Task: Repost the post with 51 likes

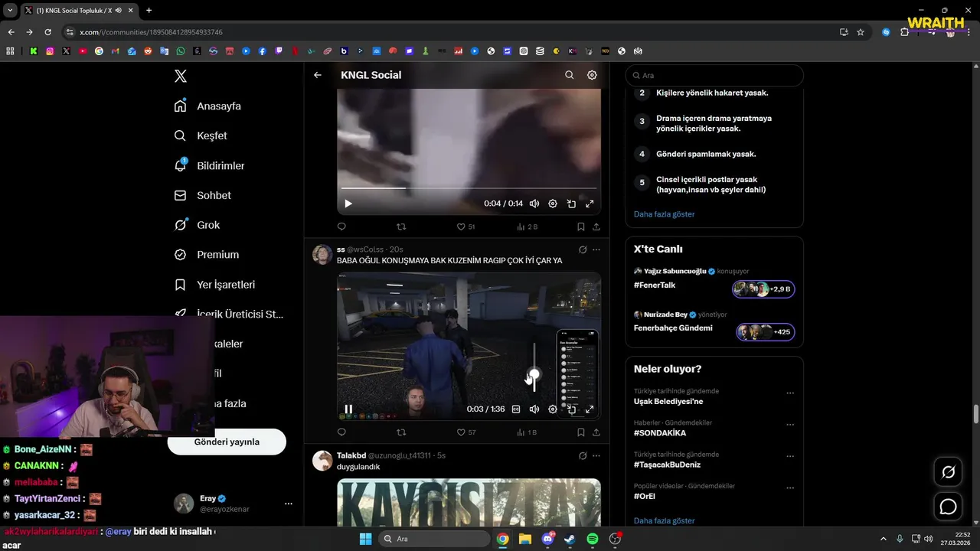Action: click(x=401, y=227)
